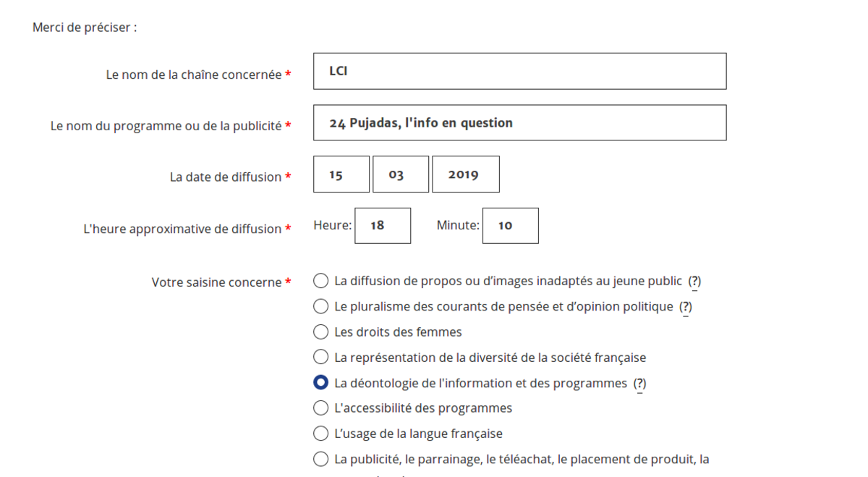
Task: Click the programme name input field
Action: [519, 122]
